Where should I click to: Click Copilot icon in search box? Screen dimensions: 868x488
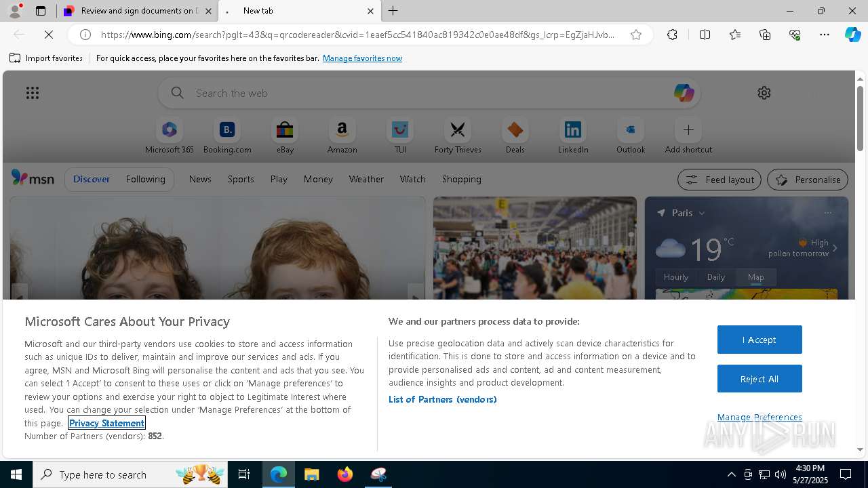click(x=684, y=93)
